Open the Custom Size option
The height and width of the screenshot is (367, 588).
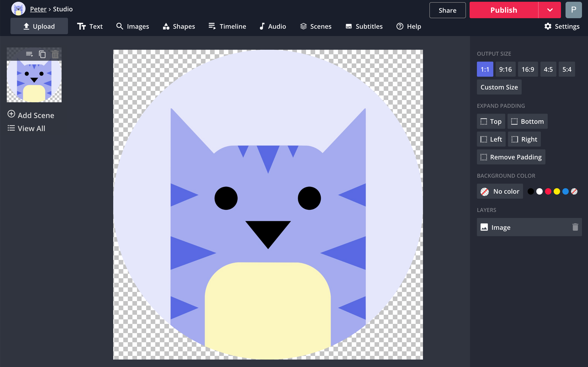499,87
